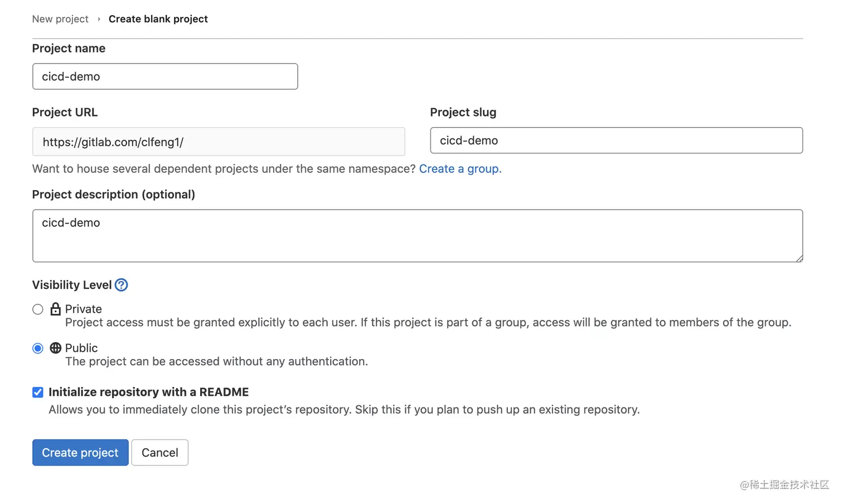Click the 'Project slug' label

coord(463,112)
